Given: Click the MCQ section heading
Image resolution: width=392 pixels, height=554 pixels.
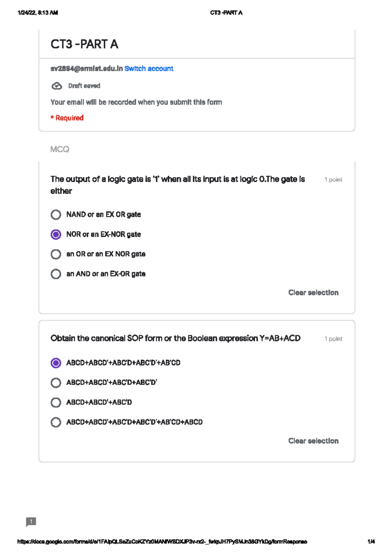Looking at the screenshot, I should 60,149.
